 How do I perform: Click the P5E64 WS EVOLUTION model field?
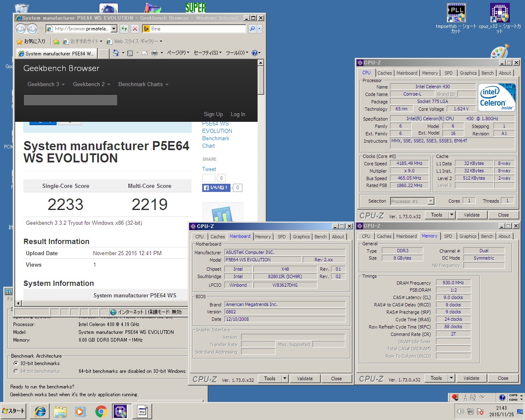click(262, 260)
